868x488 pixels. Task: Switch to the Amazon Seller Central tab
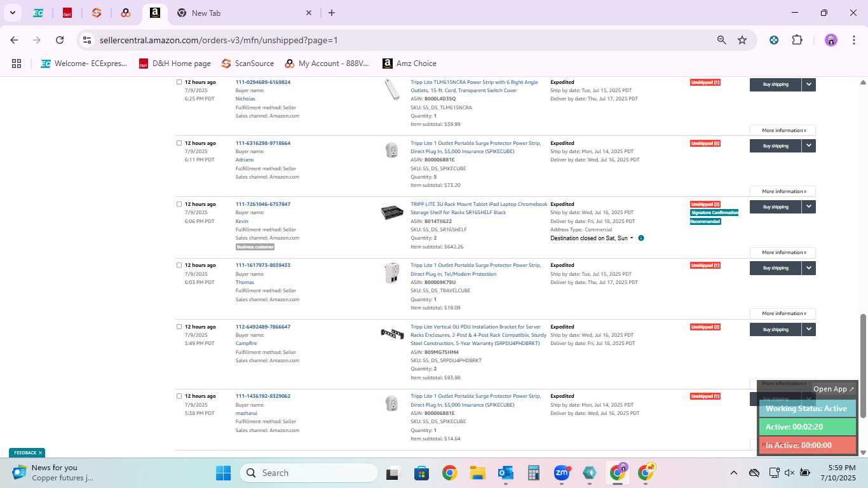point(155,13)
